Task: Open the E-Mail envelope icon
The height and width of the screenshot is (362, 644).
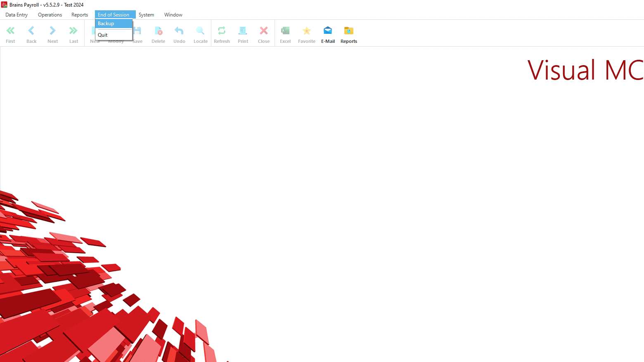Action: 328,31
